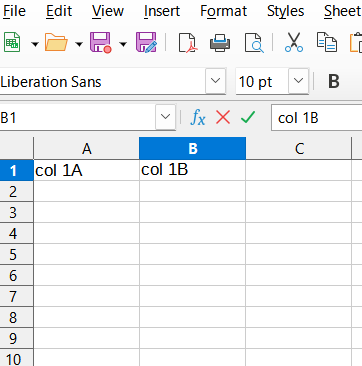
Task: Expand the New document dropdown arrow
Action: click(x=35, y=44)
